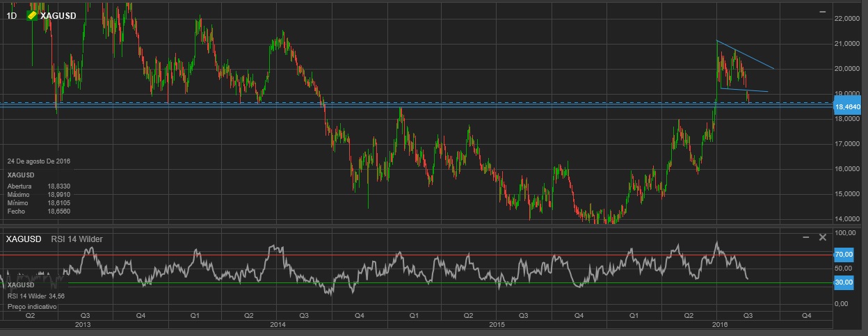The image size is (868, 336).
Task: Click the RSI 30,00 oversold level tag
Action: pos(844,283)
